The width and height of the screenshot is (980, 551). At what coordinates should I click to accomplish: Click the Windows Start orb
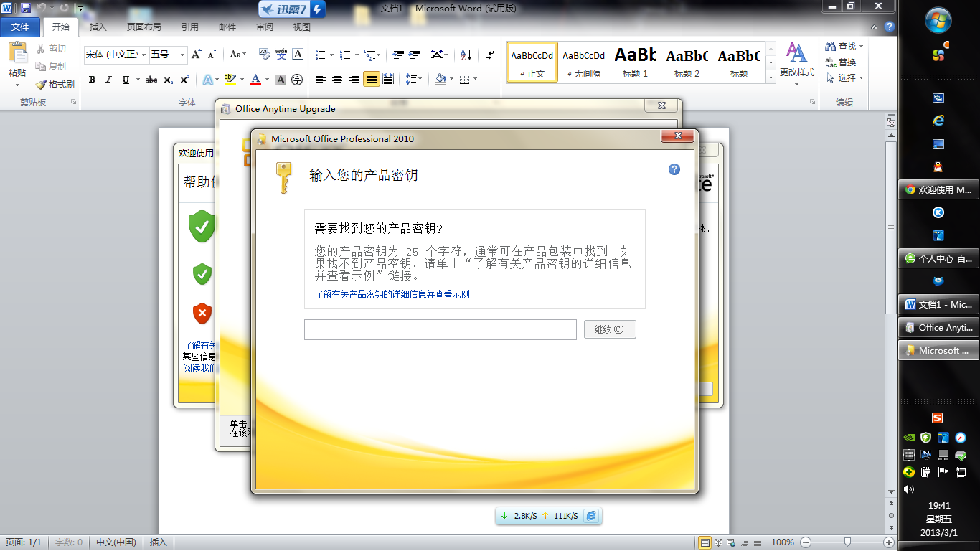click(x=939, y=20)
